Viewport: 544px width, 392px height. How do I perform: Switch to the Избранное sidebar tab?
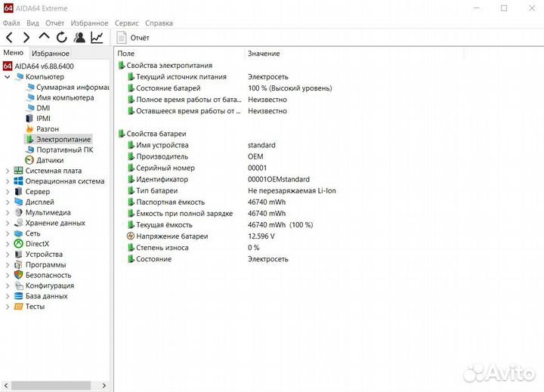point(51,54)
